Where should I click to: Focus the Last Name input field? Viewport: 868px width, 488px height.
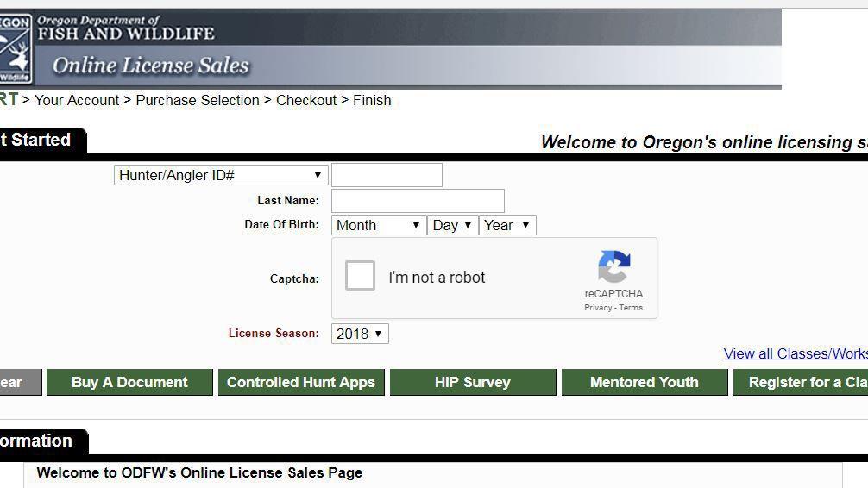[418, 201]
